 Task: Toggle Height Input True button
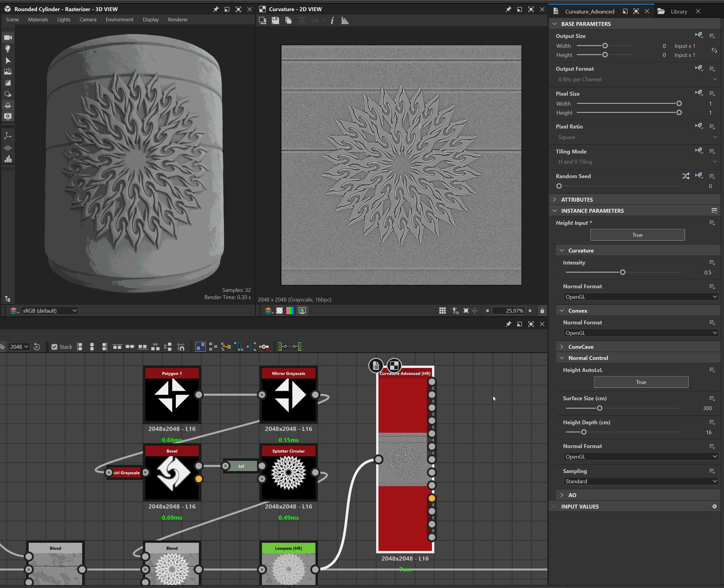637,235
